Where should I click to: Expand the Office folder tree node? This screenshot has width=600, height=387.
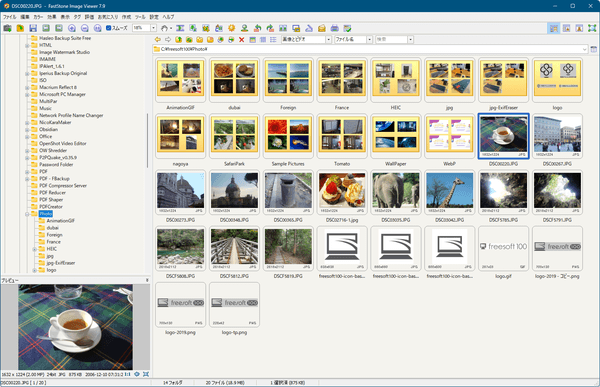pyautogui.click(x=27, y=137)
